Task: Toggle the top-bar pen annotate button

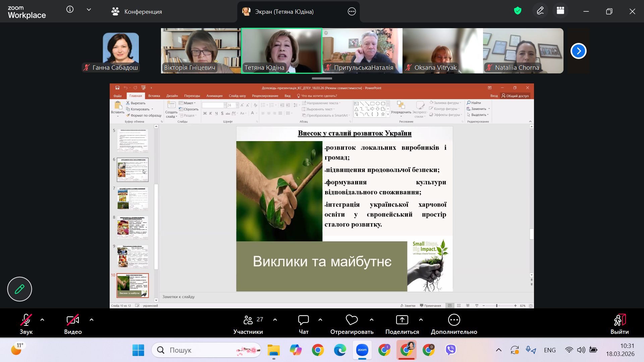Action: [x=540, y=11]
